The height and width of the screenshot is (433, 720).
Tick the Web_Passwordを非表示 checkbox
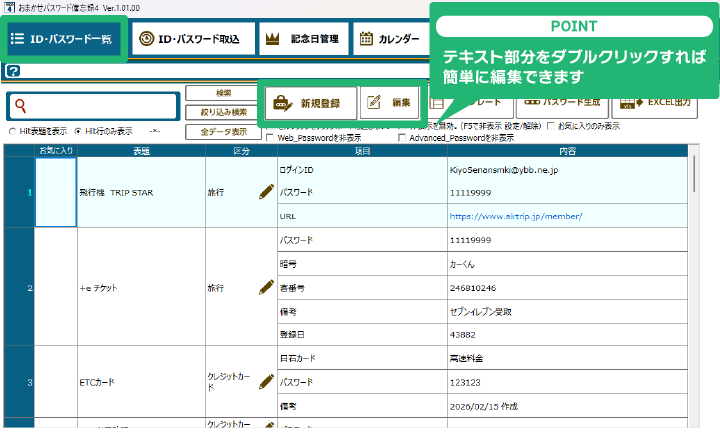point(270,138)
